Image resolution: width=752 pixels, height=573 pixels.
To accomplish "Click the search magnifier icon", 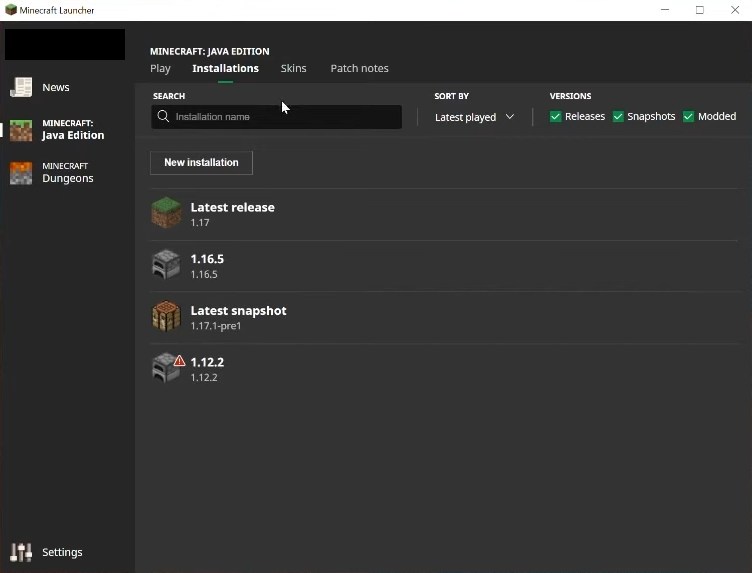I will tap(163, 117).
